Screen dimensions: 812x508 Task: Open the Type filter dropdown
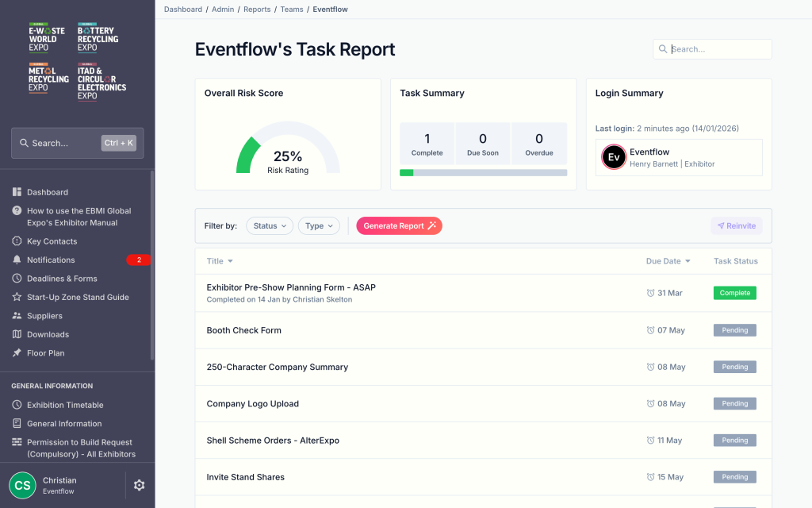(x=319, y=226)
